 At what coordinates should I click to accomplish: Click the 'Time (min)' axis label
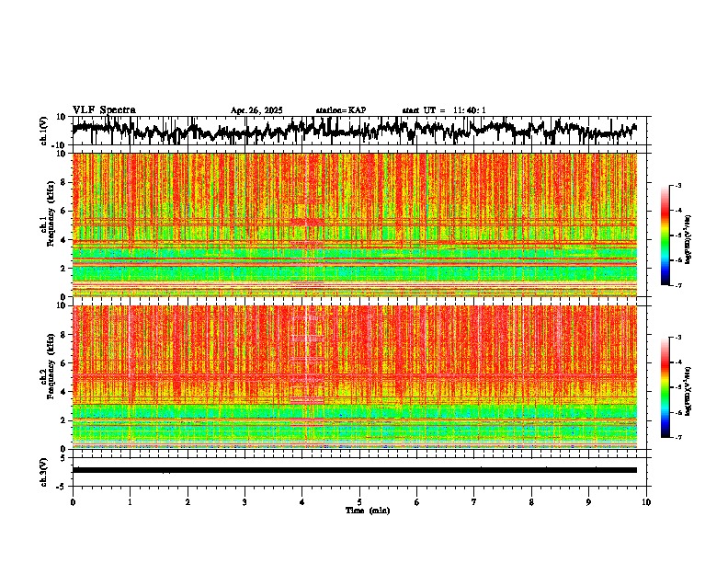[x=368, y=511]
